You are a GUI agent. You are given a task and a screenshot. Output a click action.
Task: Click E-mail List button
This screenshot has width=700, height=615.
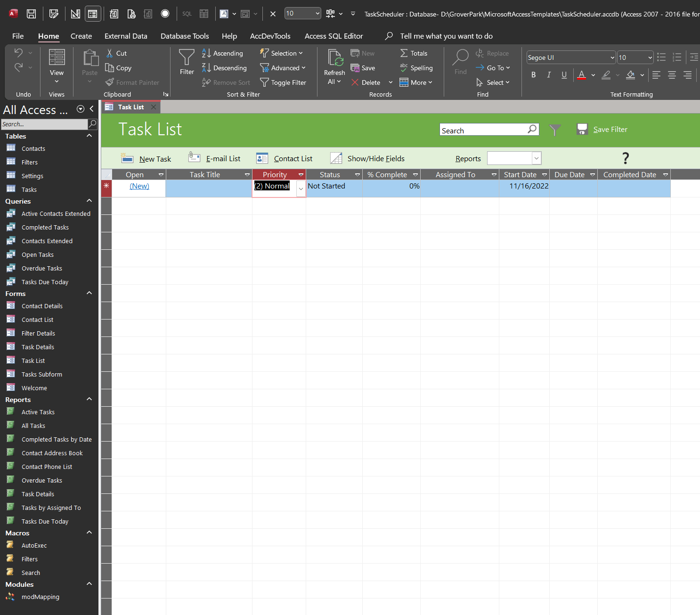(x=214, y=158)
